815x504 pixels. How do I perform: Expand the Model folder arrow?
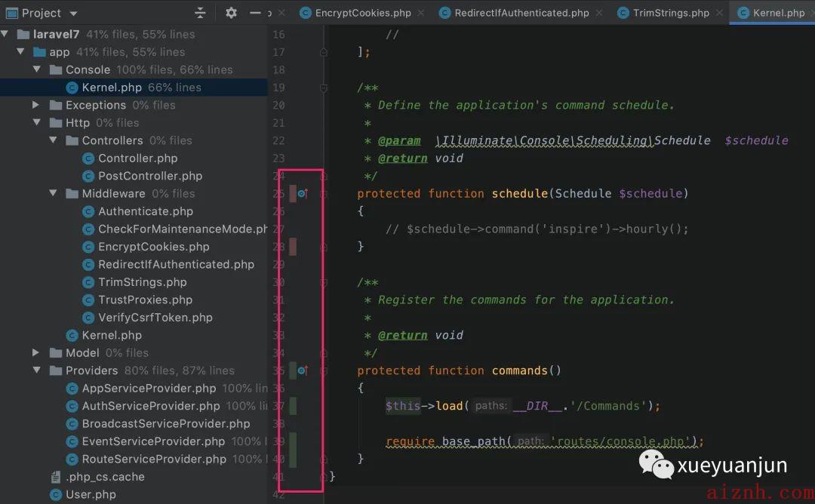pyautogui.click(x=36, y=353)
